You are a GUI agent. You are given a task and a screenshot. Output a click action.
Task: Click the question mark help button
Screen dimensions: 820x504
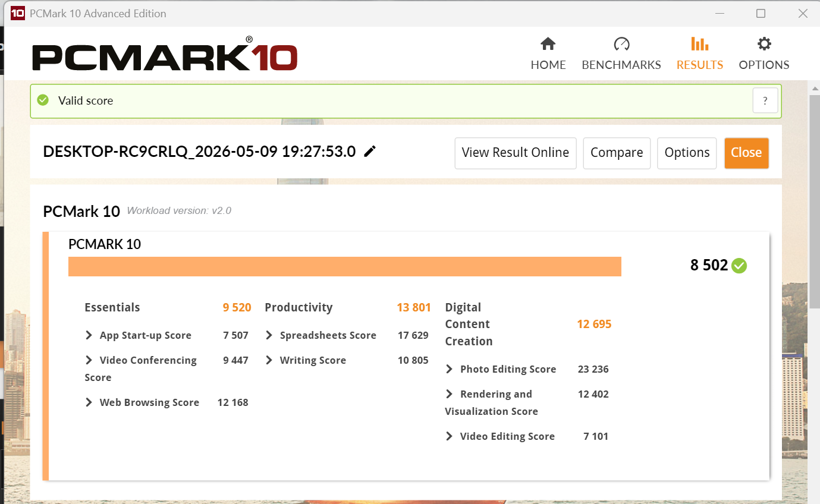pyautogui.click(x=765, y=100)
